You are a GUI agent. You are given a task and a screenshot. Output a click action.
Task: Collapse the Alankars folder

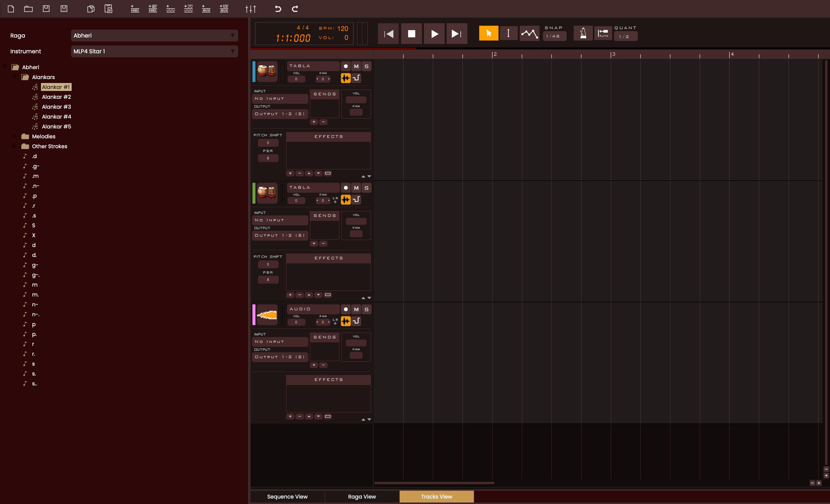point(15,77)
